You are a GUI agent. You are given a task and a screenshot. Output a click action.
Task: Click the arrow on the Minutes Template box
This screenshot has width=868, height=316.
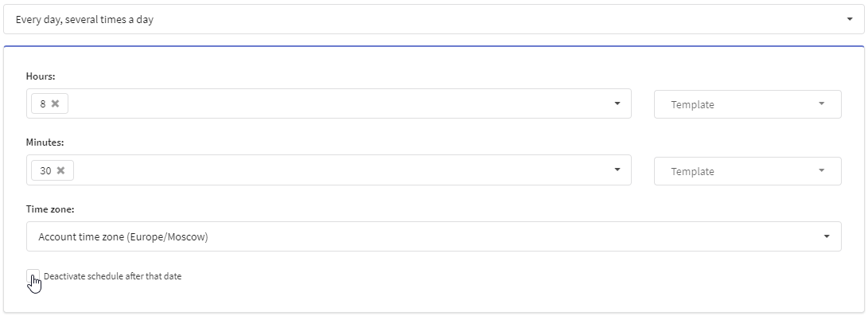822,170
